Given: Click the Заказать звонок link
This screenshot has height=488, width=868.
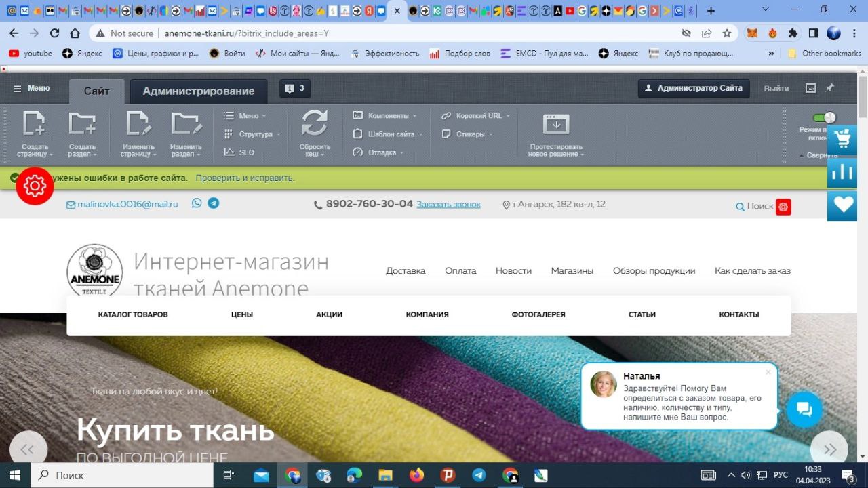Looking at the screenshot, I should (448, 205).
